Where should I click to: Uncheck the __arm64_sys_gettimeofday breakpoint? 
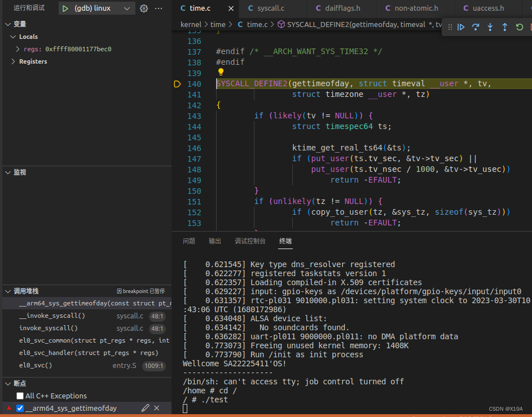coord(20,408)
